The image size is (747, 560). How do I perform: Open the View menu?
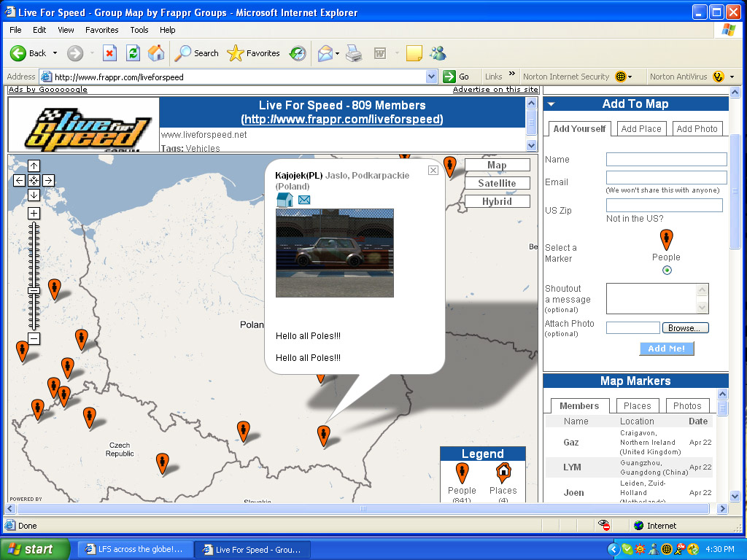66,30
